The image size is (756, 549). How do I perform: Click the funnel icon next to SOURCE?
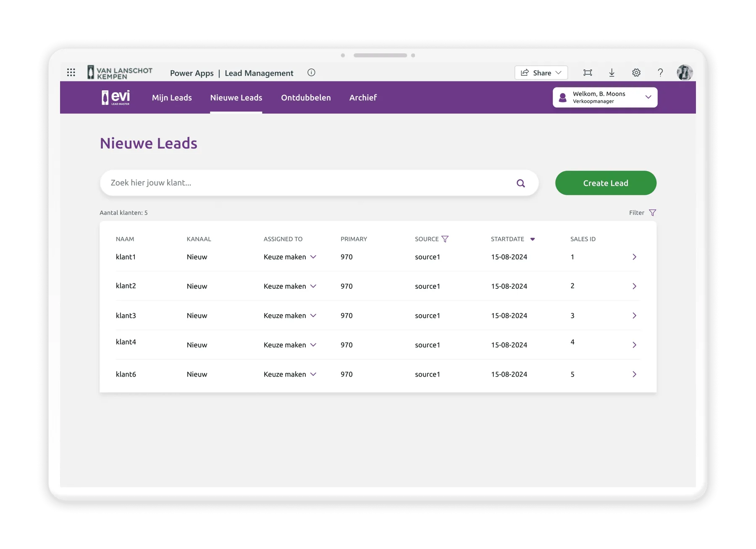point(445,239)
